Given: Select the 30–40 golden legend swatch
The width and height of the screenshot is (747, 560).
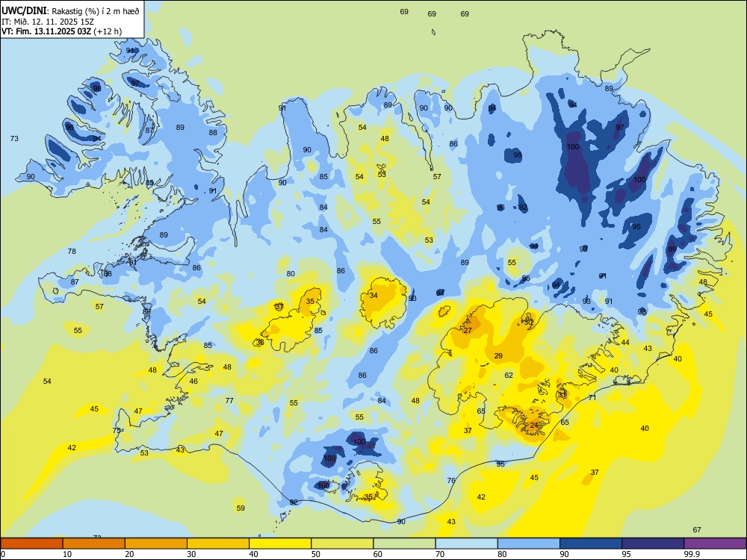Looking at the screenshot, I should coord(218,544).
